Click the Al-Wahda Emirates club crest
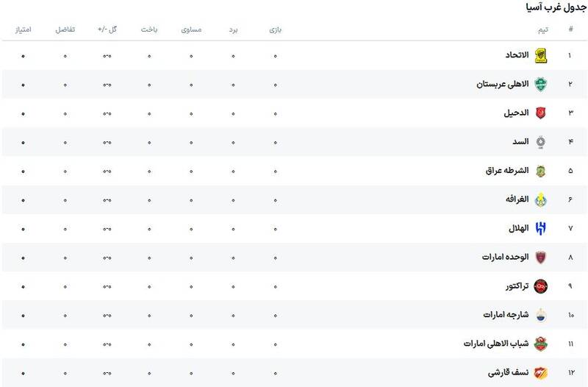The height and width of the screenshot is (387, 588). coord(540,257)
